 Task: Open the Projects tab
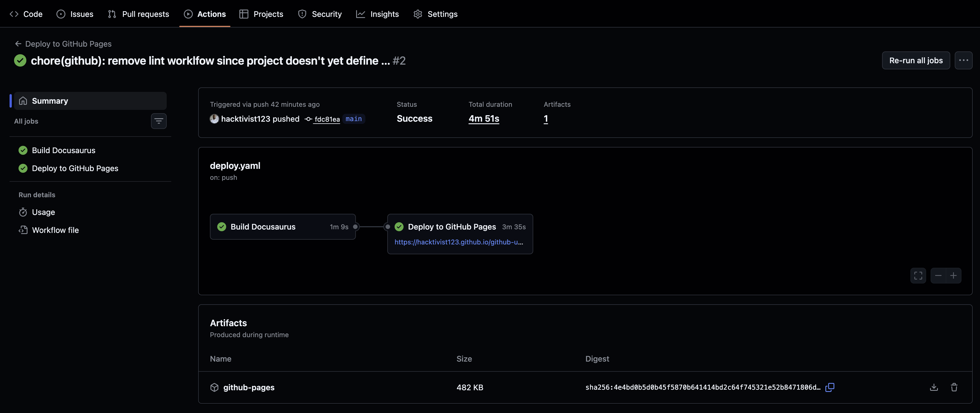coord(261,14)
